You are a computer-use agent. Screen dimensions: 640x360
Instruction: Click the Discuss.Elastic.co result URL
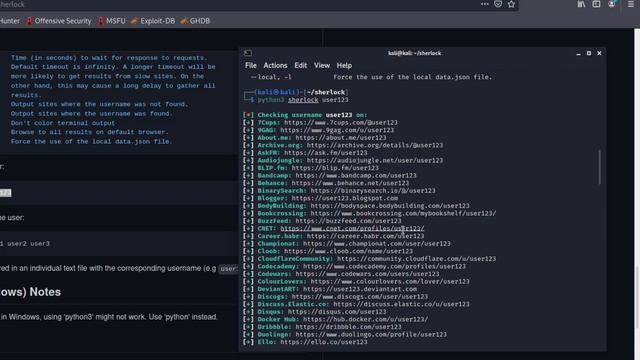pyautogui.click(x=401, y=304)
